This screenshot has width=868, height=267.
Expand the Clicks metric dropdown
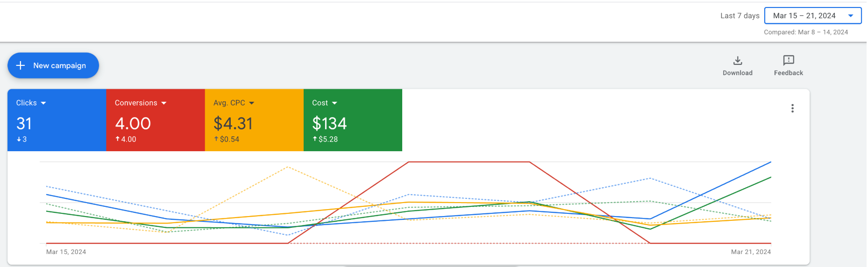coord(43,103)
